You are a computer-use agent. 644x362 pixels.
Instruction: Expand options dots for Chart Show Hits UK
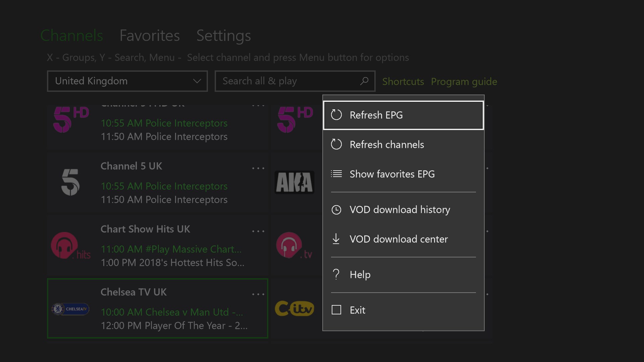(x=258, y=231)
